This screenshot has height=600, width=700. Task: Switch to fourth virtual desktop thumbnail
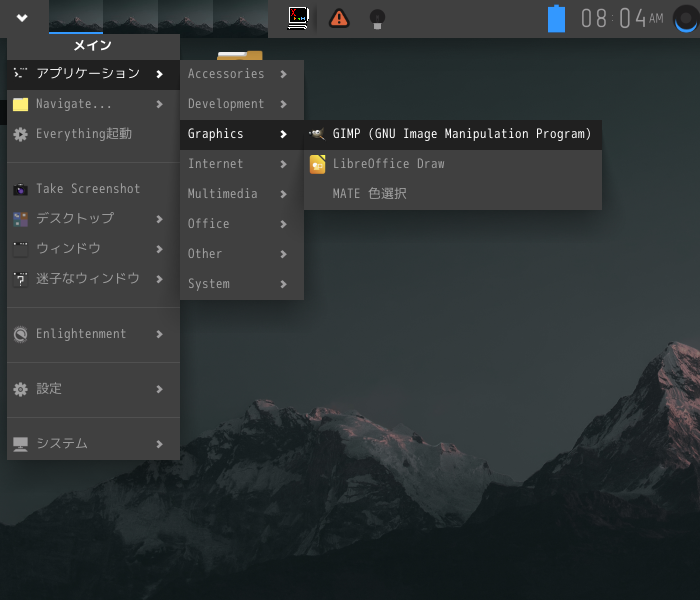(x=240, y=17)
